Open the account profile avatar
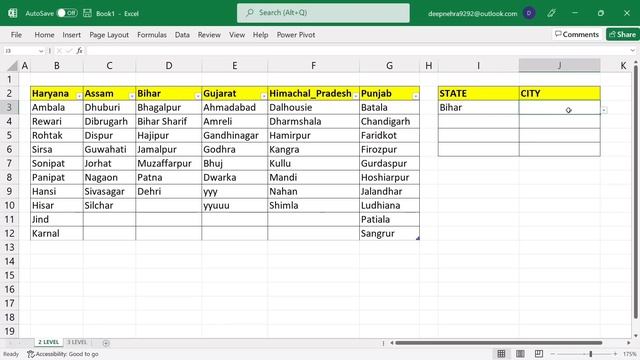 tap(529, 13)
